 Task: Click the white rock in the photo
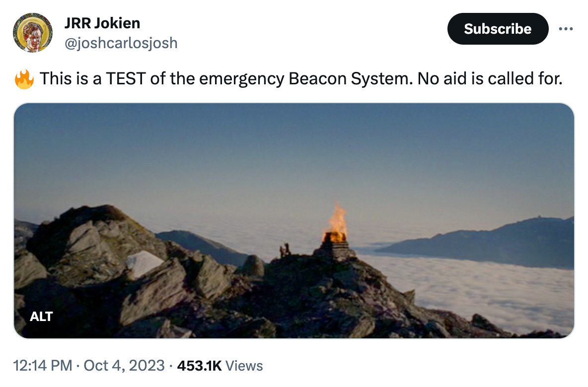pyautogui.click(x=145, y=263)
